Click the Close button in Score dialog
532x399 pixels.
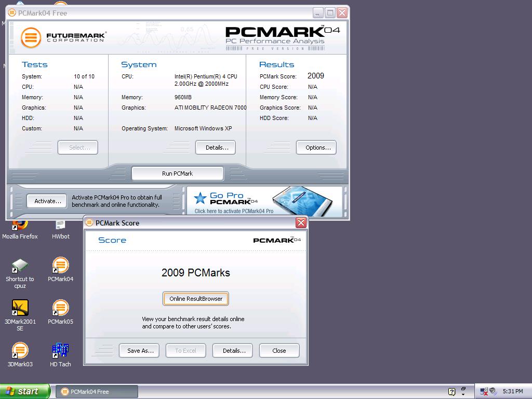[x=279, y=351]
